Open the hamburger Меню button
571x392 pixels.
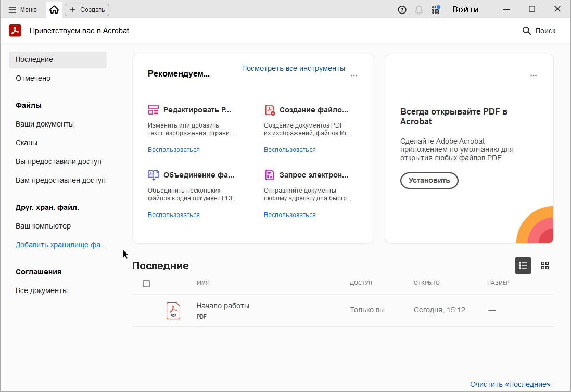[x=22, y=10]
